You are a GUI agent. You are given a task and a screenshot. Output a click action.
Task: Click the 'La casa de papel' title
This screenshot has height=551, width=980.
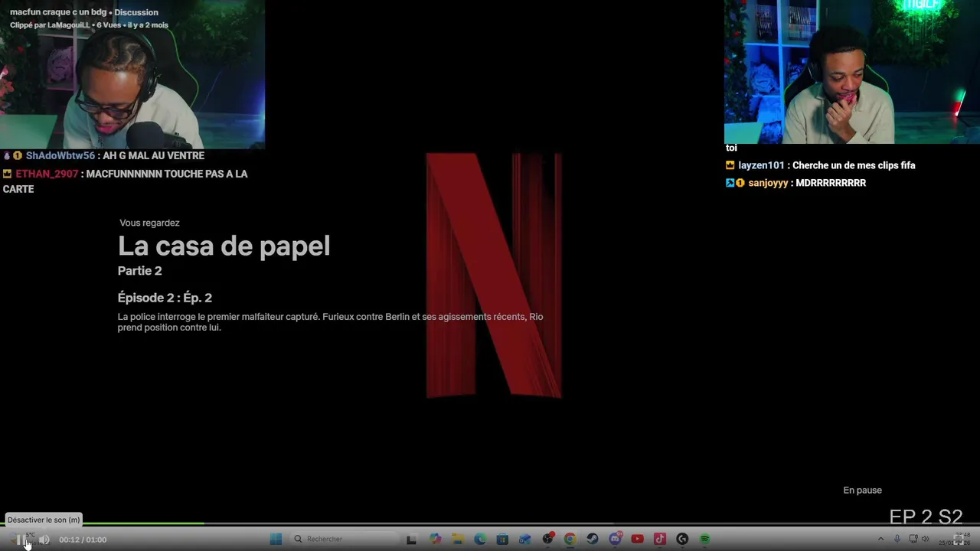(224, 246)
